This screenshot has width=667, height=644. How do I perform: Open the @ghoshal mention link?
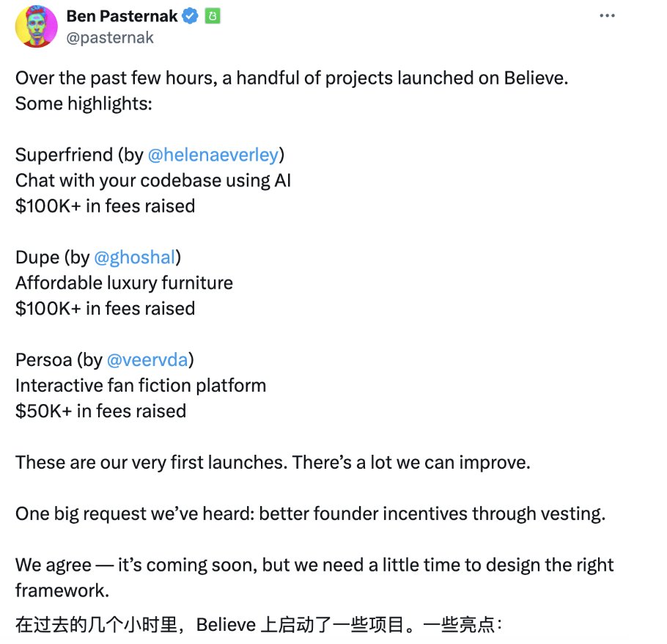(134, 257)
